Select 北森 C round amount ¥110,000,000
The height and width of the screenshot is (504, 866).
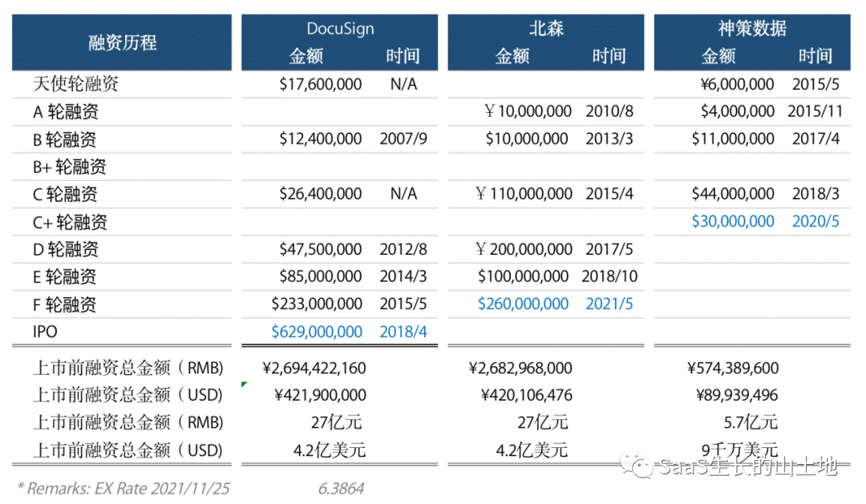click(524, 194)
